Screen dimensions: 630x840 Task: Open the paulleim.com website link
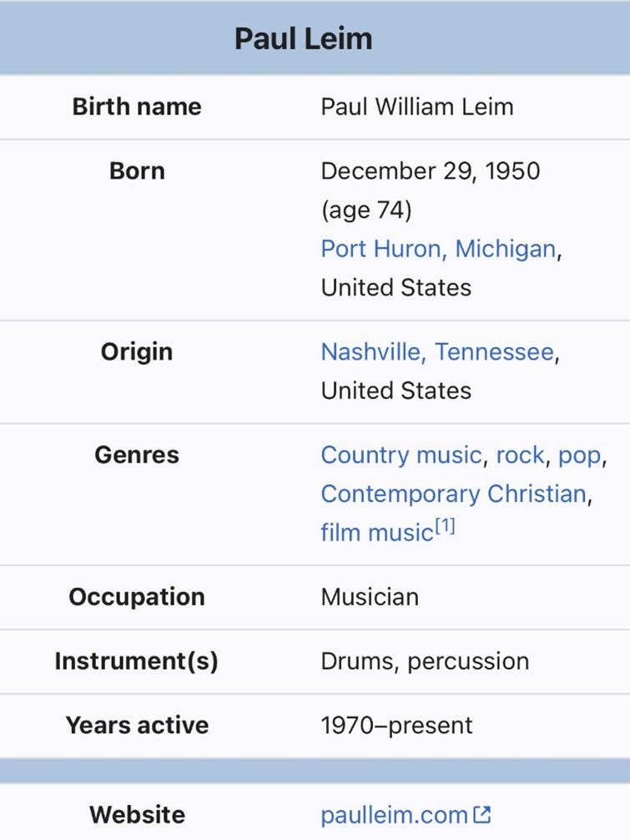point(394,815)
